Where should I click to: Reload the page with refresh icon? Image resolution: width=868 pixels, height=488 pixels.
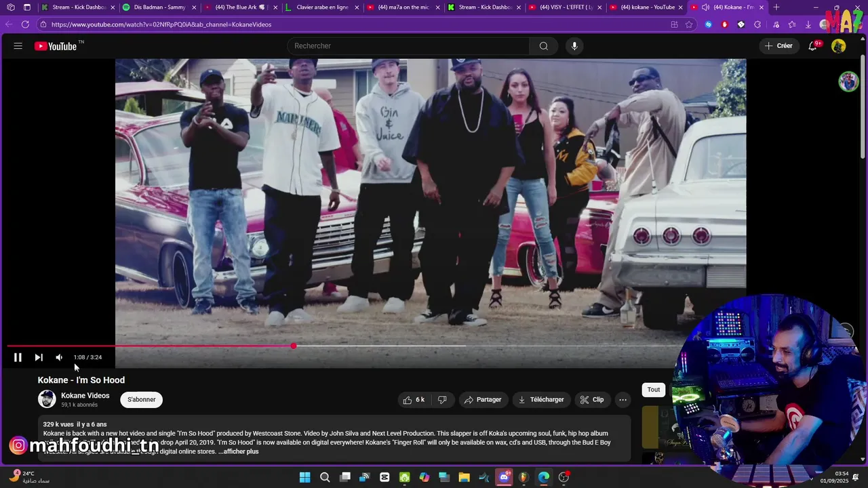(x=25, y=24)
